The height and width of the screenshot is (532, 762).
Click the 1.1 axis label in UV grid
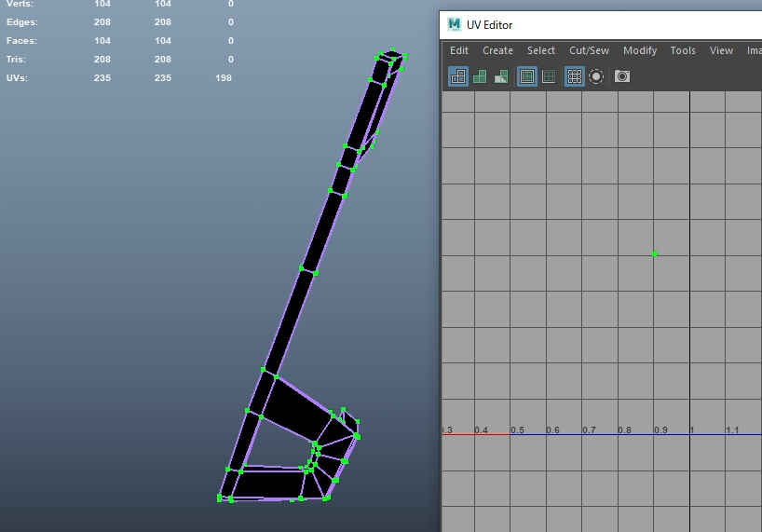[732, 430]
